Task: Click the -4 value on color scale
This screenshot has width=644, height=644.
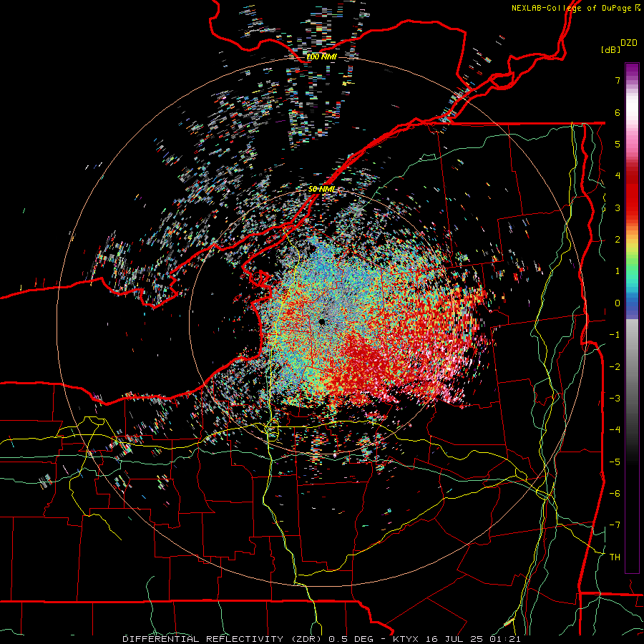Action: coord(615,430)
